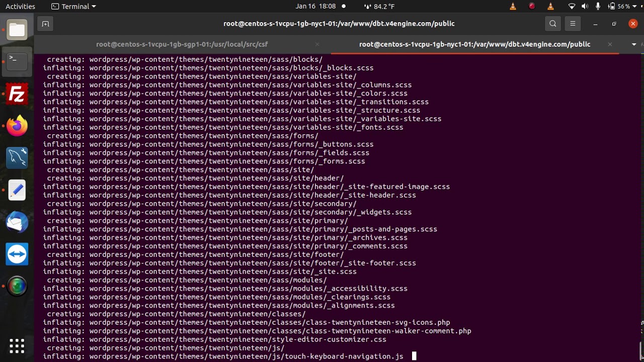The image size is (644, 362).
Task: Click the line with _accessibility.scss
Action: pyautogui.click(x=225, y=289)
